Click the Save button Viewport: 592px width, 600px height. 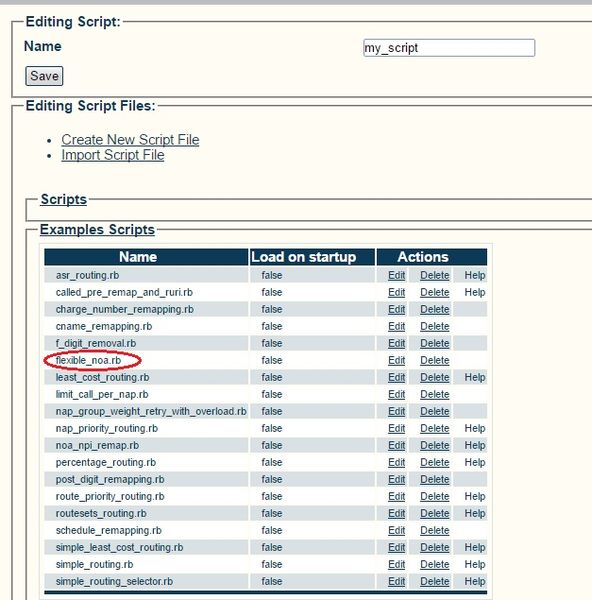tap(44, 76)
